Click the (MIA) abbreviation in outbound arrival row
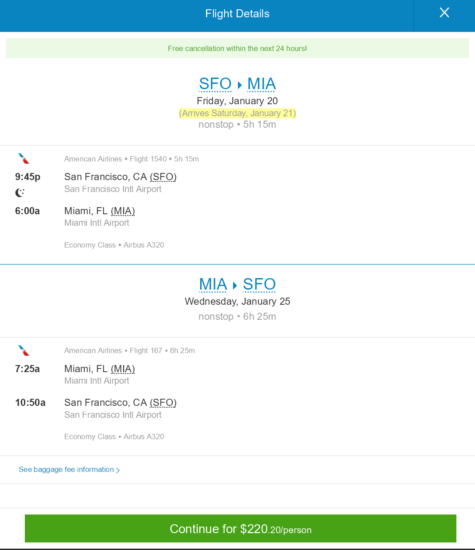The image size is (475, 550). tap(123, 211)
